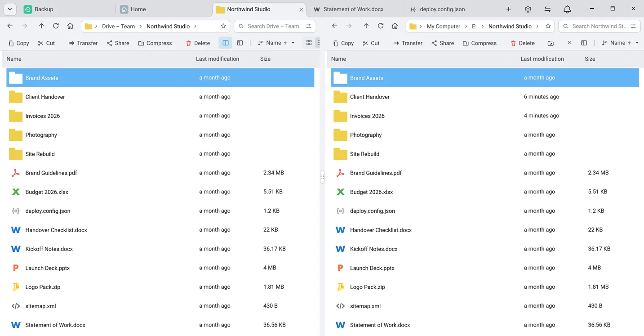Click Transfer in the left pane toolbar

[x=83, y=43]
